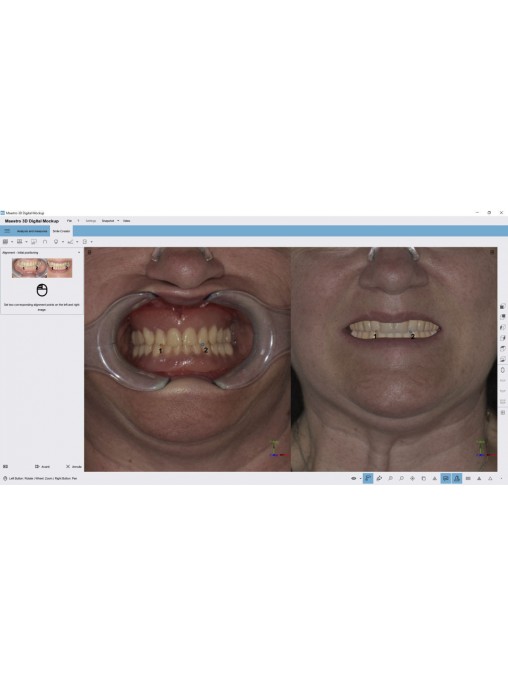Expand the lightbulb tool dropdown arrow
508x696 pixels.
(x=63, y=242)
